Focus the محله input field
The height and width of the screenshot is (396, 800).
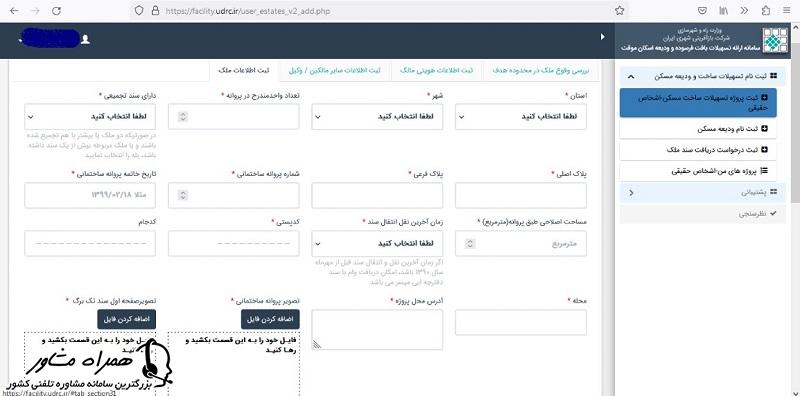520,323
